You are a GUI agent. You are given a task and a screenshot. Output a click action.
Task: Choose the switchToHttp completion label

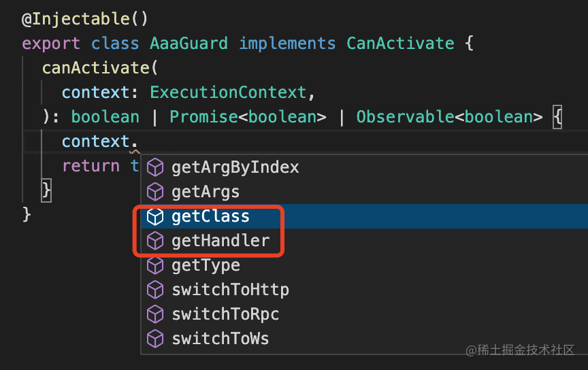click(230, 290)
